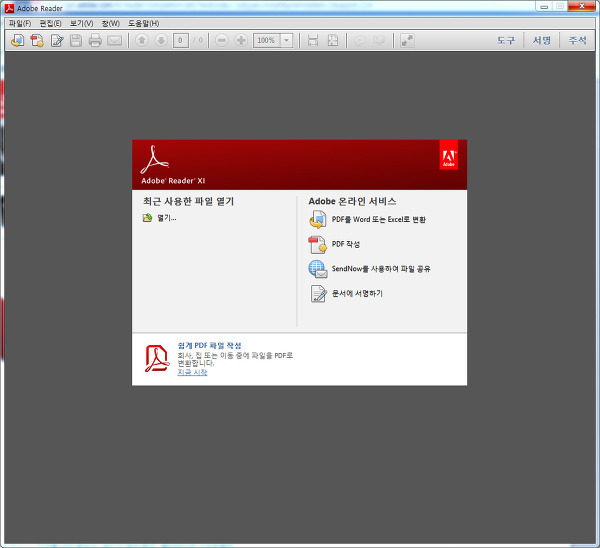
Task: Click the zoom in plus button
Action: point(241,40)
